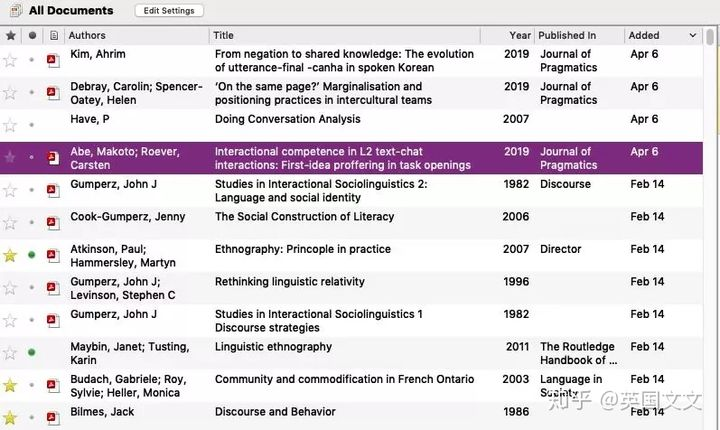Viewport: 720px width, 430px height.
Task: Toggle read status of Maybin, Janet row
Action: pyautogui.click(x=32, y=352)
